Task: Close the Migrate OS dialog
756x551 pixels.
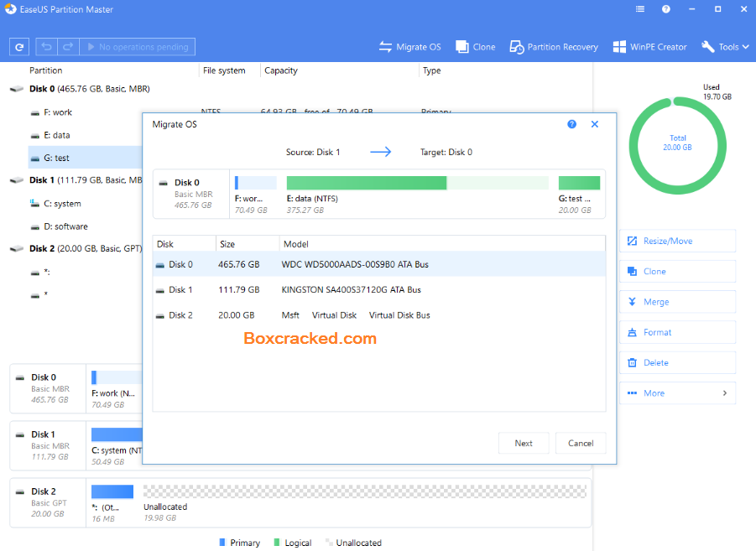Action: pyautogui.click(x=595, y=124)
